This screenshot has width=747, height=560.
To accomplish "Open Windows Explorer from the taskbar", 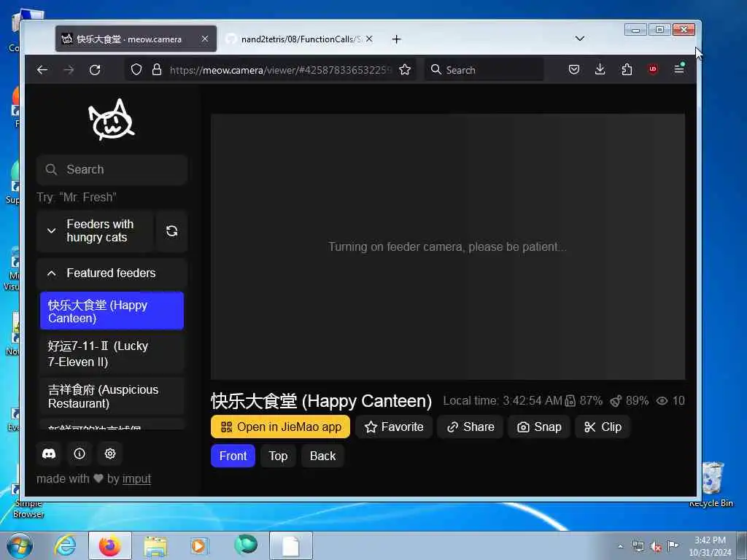I will click(x=155, y=545).
